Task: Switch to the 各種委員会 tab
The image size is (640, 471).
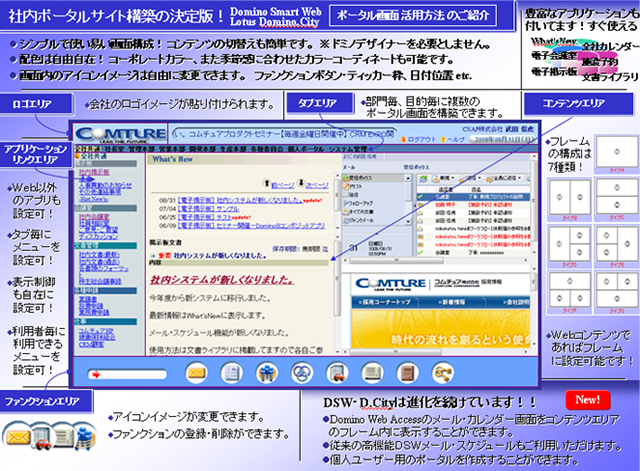Action: (x=267, y=149)
